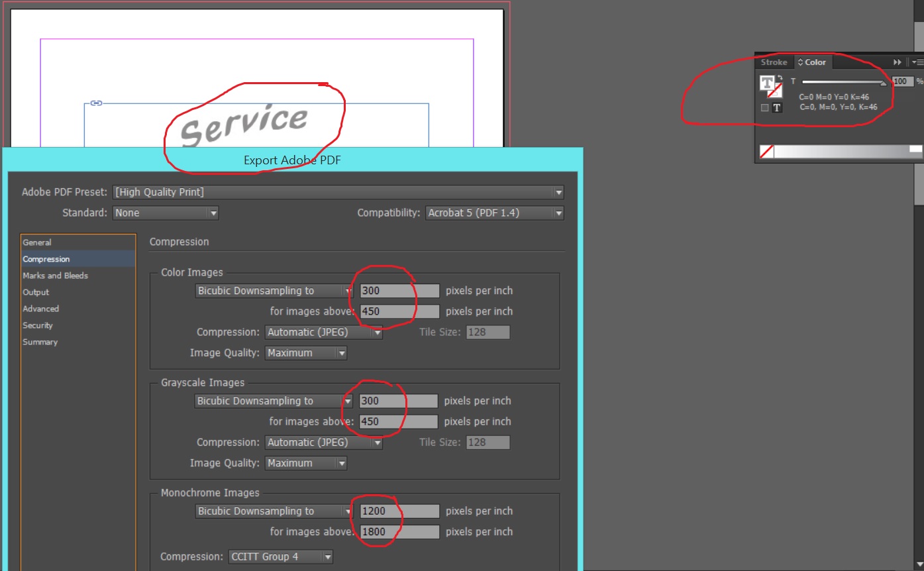The width and height of the screenshot is (924, 571).
Task: Open the Color panel flyout menu
Action: tap(917, 62)
